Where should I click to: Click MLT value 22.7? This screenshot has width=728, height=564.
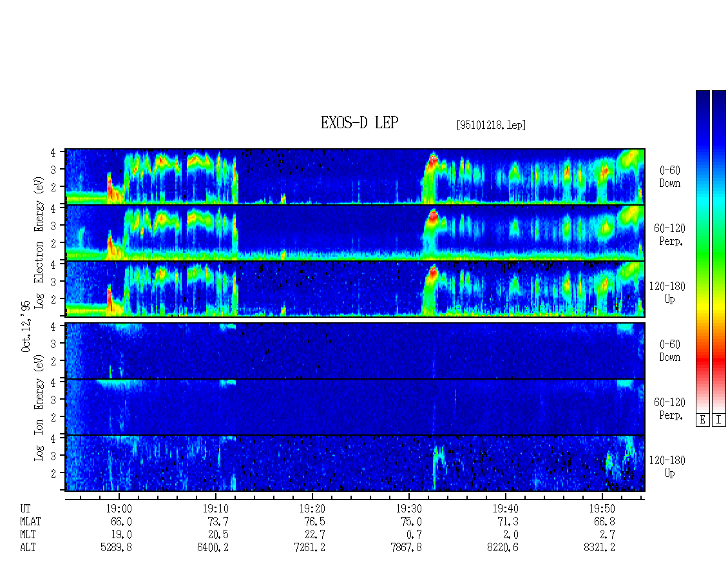(314, 535)
